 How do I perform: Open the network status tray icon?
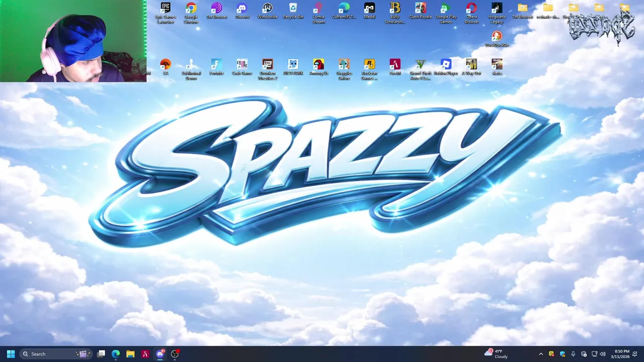pyautogui.click(x=594, y=354)
